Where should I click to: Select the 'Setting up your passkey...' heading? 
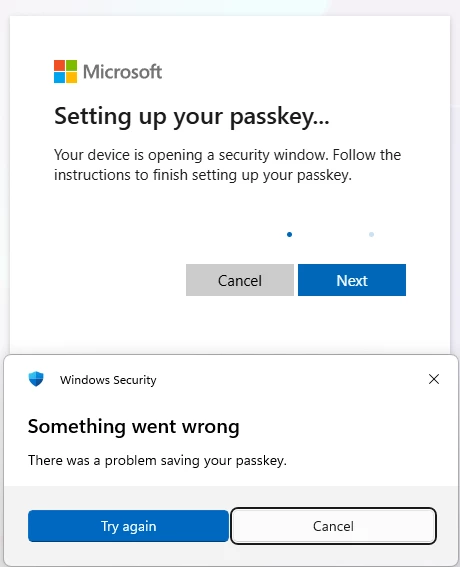coord(192,117)
